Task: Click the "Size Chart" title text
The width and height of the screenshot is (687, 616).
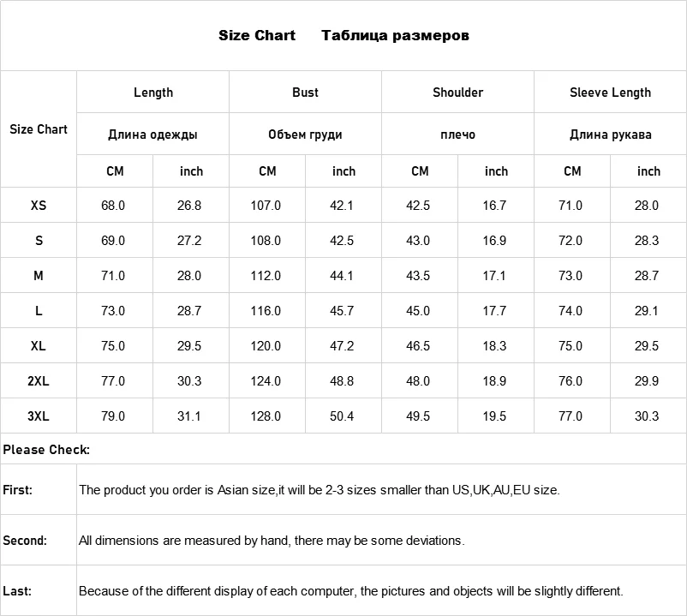Action: click(256, 35)
